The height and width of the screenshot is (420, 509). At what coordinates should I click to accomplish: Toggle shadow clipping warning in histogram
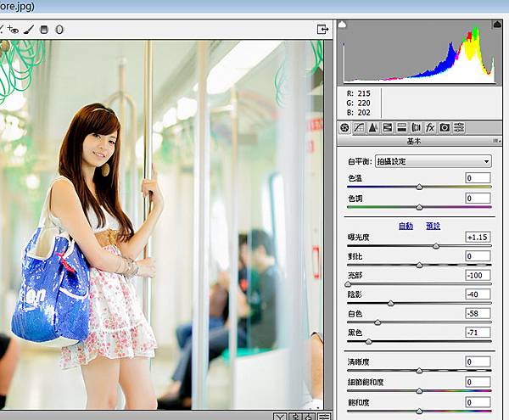pyautogui.click(x=342, y=25)
